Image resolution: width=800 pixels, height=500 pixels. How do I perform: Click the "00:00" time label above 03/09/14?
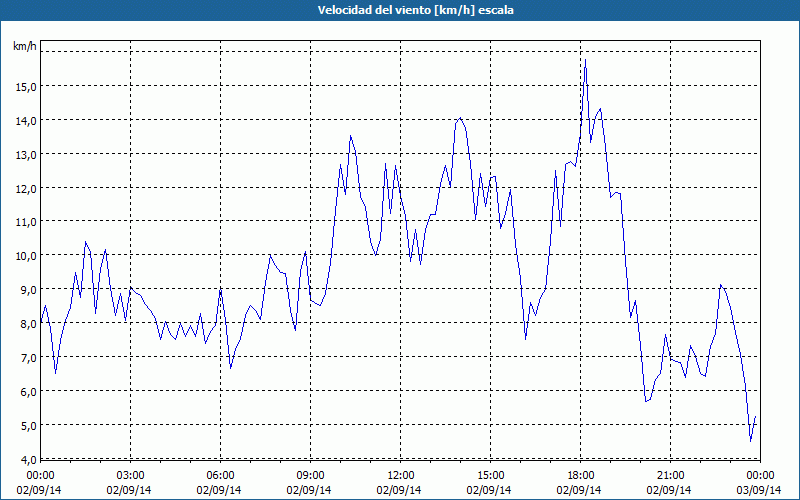(759, 476)
